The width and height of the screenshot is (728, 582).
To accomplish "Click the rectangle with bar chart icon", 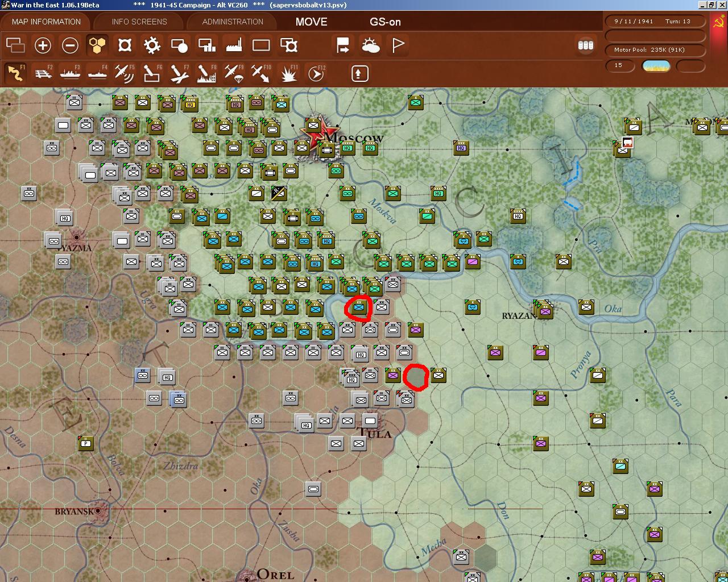I will click(x=206, y=45).
